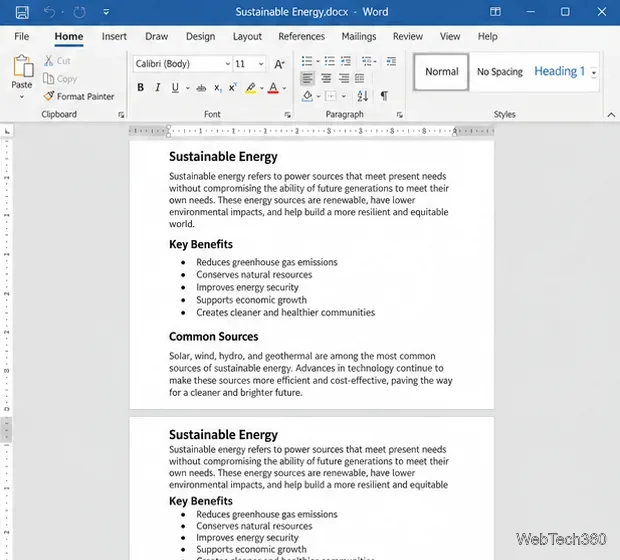This screenshot has width=620, height=560.
Task: Toggle Subscript formatting
Action: [217, 88]
